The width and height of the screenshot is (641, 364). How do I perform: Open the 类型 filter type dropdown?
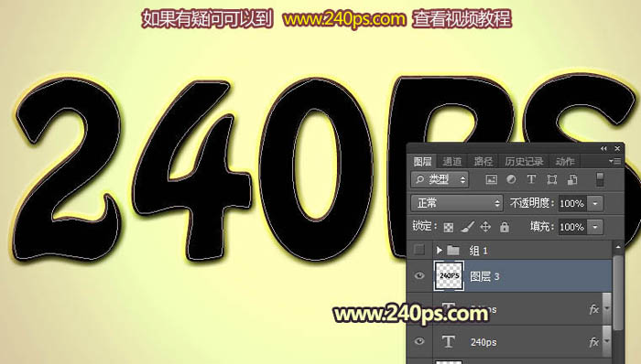[440, 179]
